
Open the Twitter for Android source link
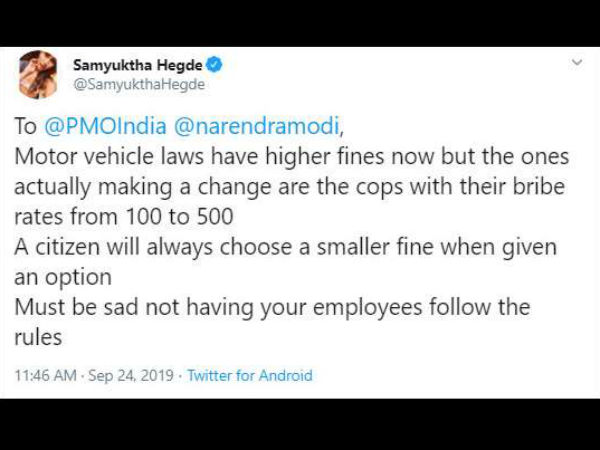(x=249, y=375)
